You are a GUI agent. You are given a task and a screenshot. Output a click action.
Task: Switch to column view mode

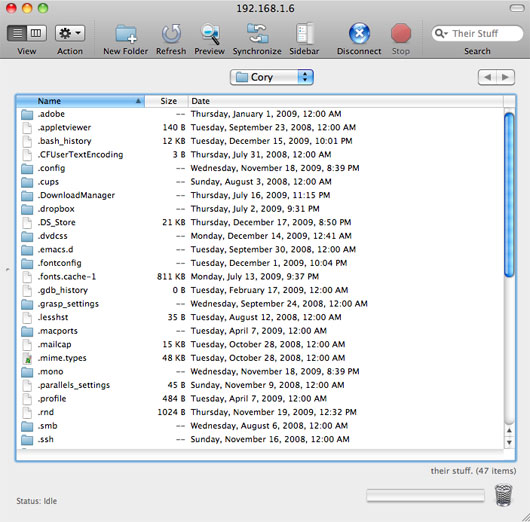pyautogui.click(x=37, y=33)
